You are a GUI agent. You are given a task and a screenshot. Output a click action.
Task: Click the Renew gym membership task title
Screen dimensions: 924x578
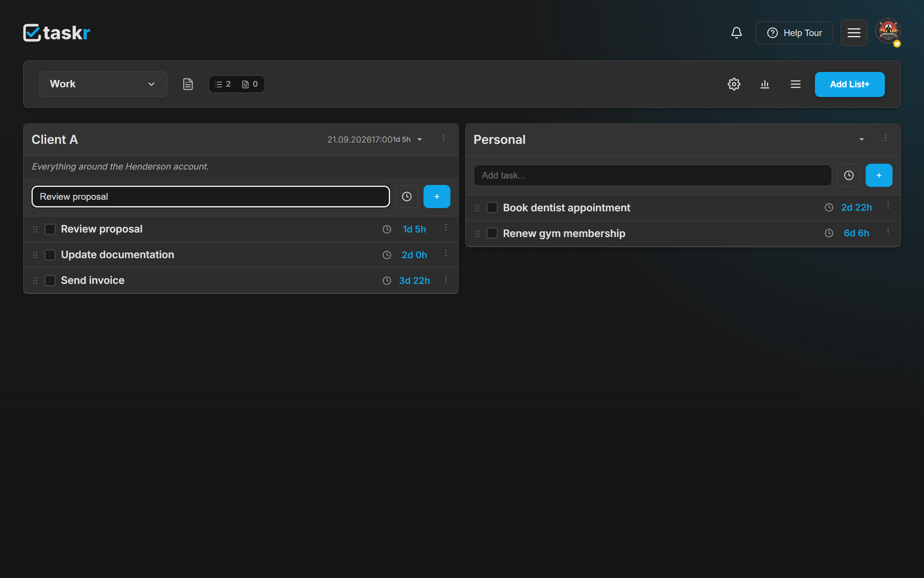tap(564, 233)
